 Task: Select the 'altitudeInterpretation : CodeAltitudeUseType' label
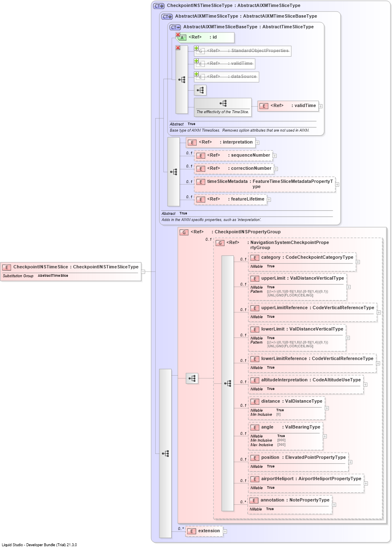point(311,380)
